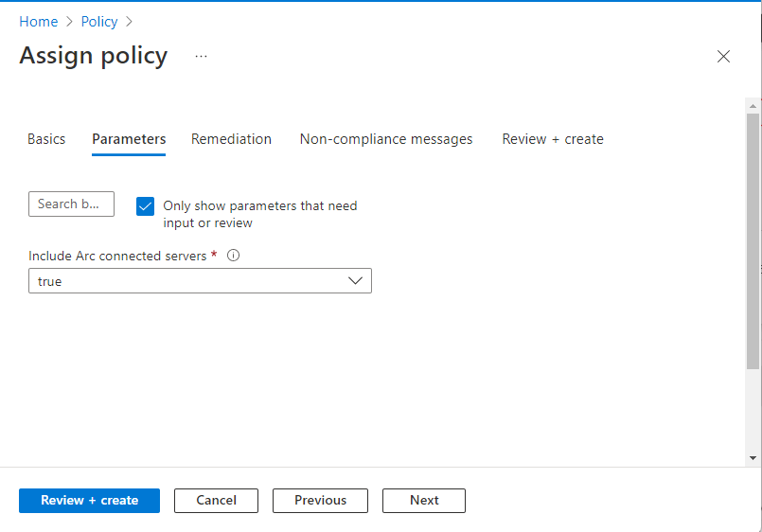Click the scrollbar down arrow

coord(753,457)
